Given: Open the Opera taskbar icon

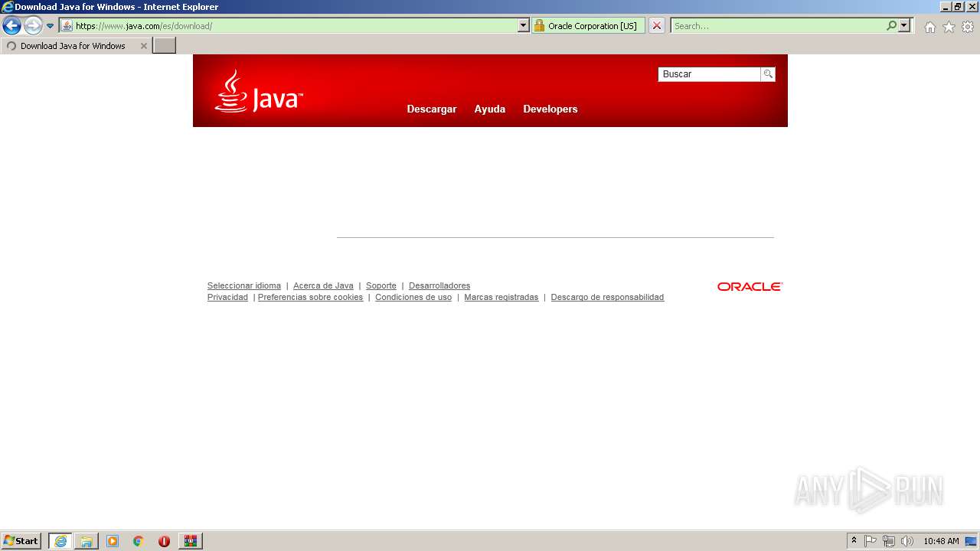Looking at the screenshot, I should pyautogui.click(x=164, y=541).
